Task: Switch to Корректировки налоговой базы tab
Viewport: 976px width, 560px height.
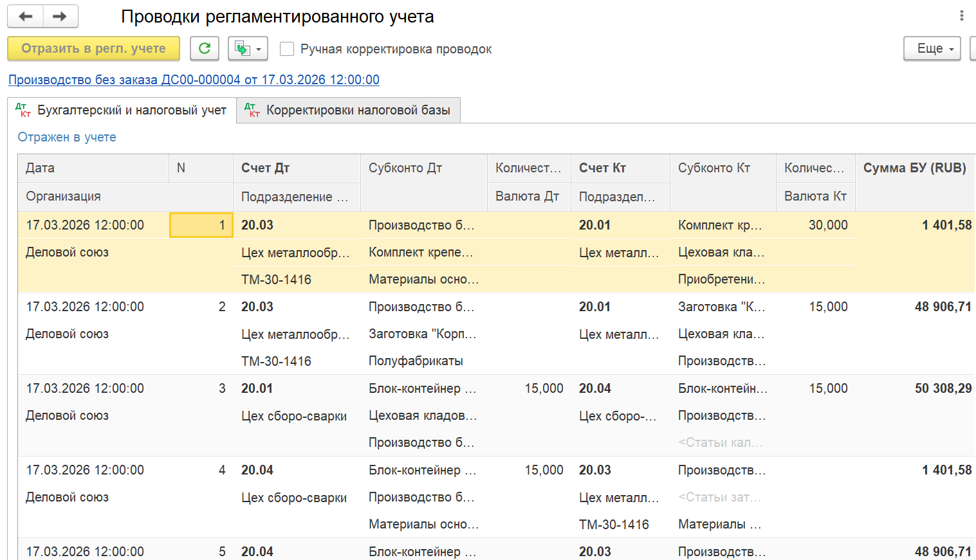Action: (348, 110)
